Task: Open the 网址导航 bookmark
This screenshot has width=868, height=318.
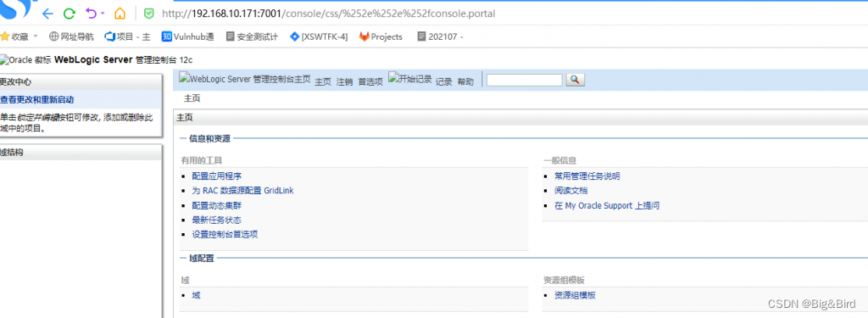Action: 71,36
